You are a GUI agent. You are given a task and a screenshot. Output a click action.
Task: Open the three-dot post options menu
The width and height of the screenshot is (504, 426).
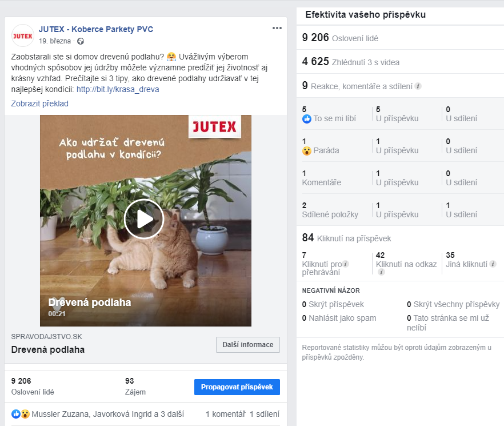point(277,28)
